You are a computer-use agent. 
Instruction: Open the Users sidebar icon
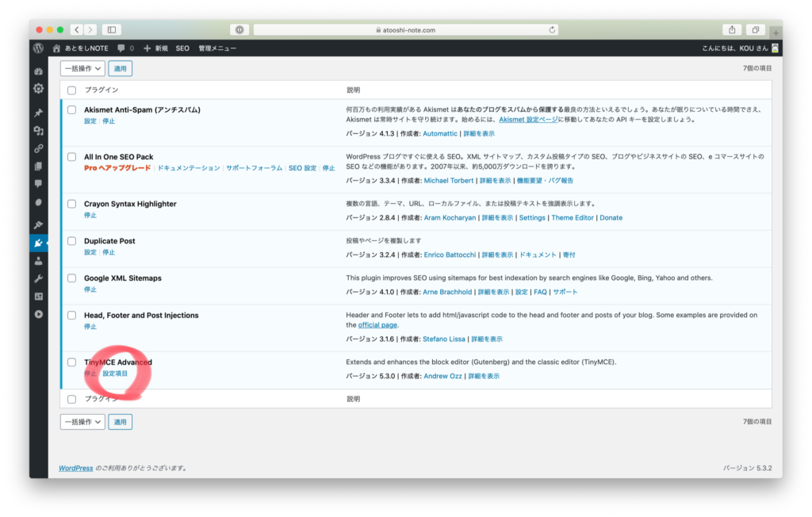[x=38, y=261]
